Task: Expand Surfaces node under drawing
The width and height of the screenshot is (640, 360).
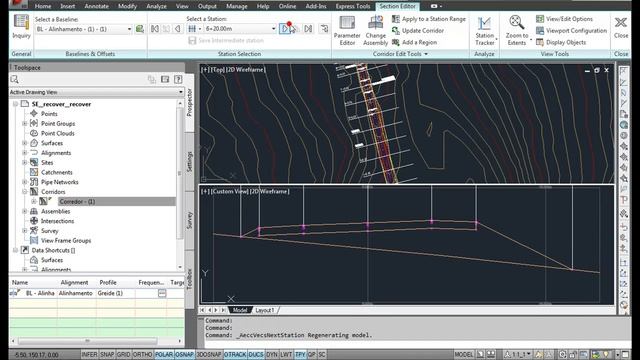Action: point(24,143)
